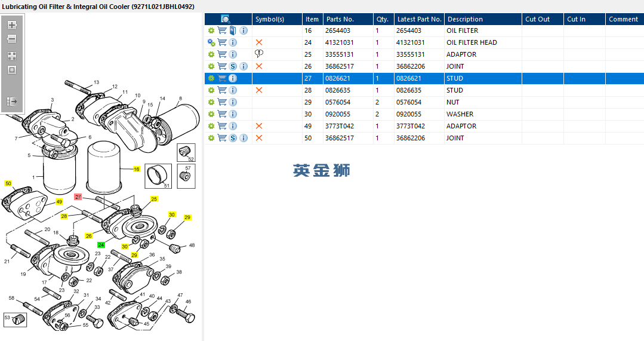Click yellow callout 16 on the diagram

point(136,169)
